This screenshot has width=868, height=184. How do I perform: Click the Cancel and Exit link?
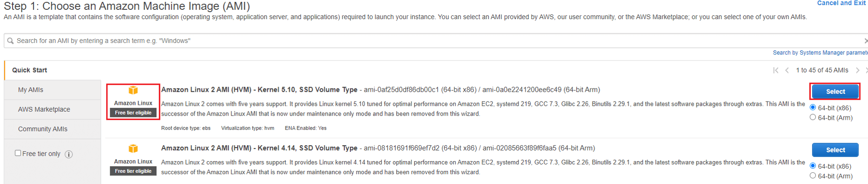(x=841, y=3)
